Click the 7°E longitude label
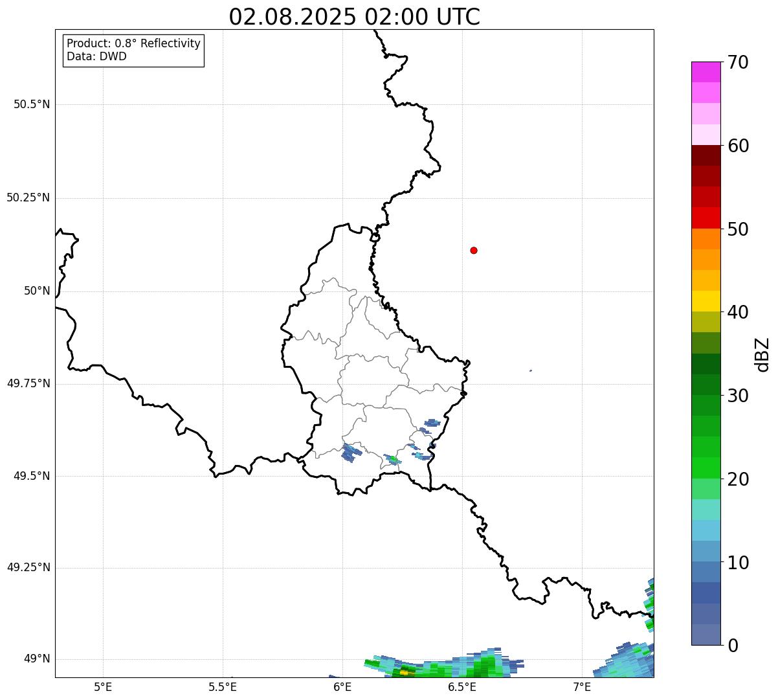 click(582, 687)
